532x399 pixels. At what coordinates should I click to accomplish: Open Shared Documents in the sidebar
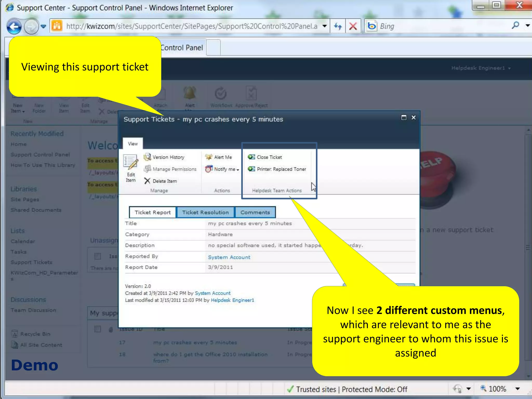(x=36, y=210)
